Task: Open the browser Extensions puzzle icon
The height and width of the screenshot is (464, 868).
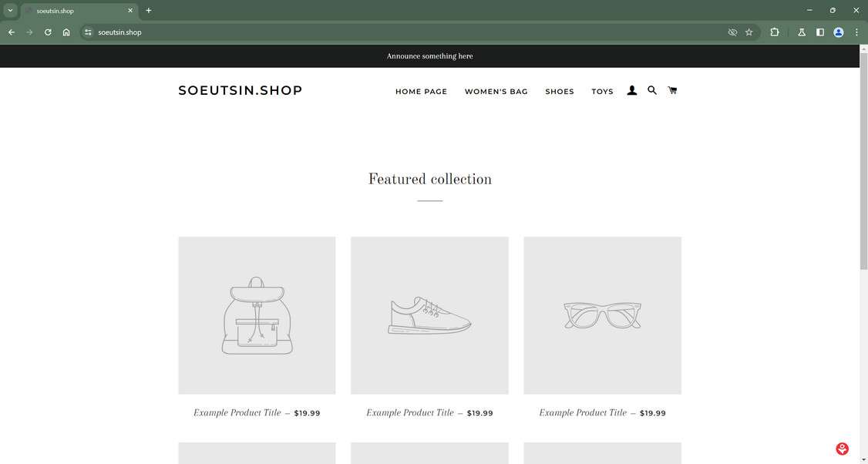Action: (x=775, y=32)
